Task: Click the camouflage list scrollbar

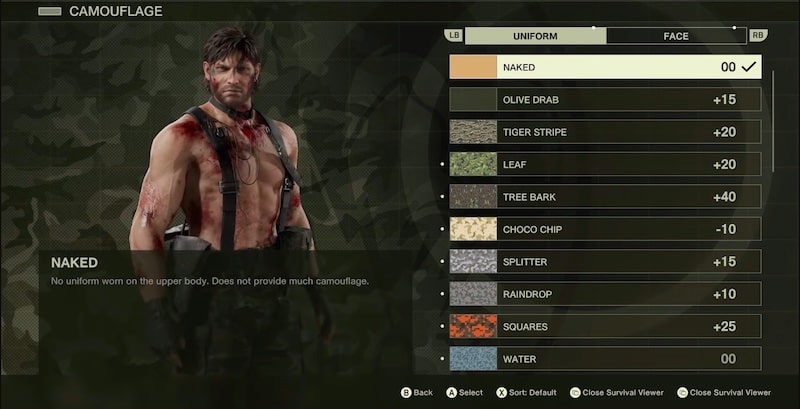Action: [773, 121]
